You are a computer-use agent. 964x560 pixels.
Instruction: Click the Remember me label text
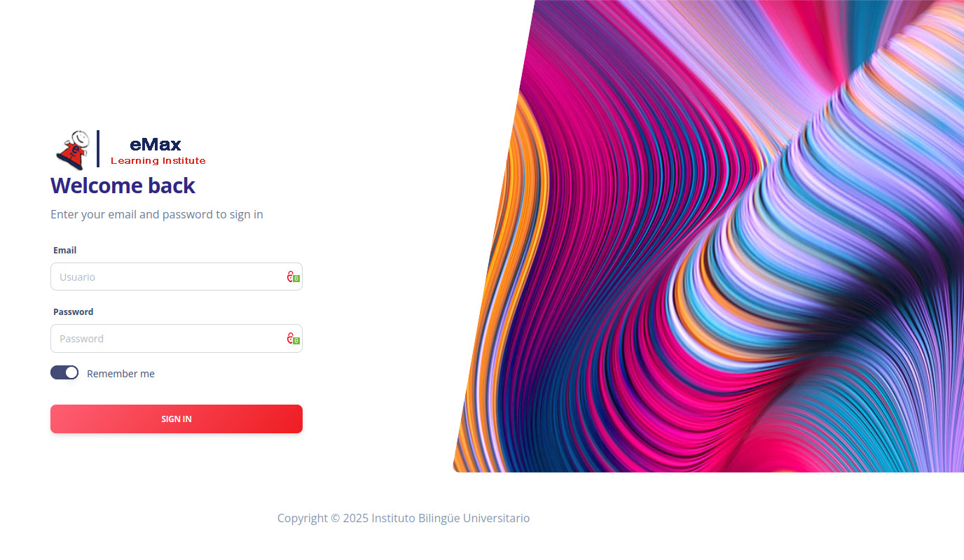coord(120,374)
